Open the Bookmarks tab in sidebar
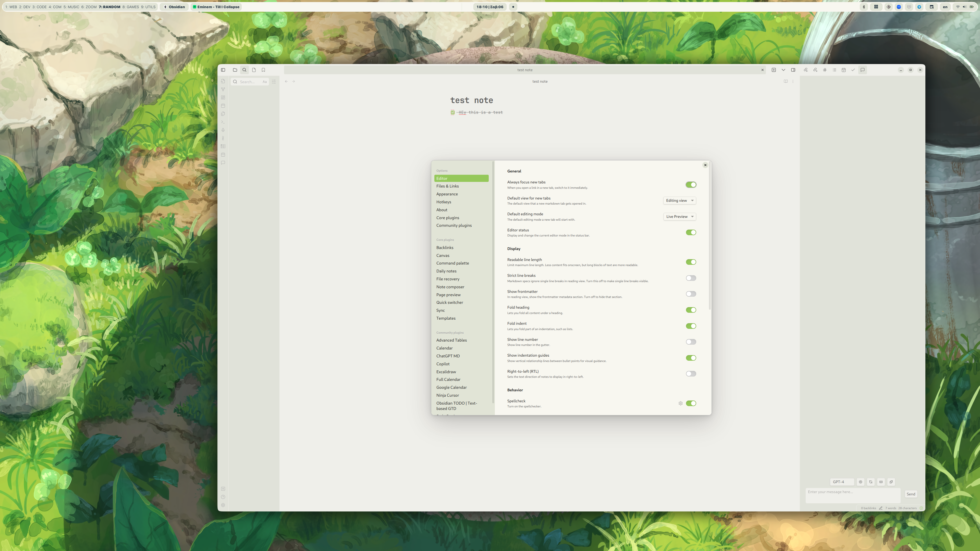The image size is (980, 551). [263, 70]
